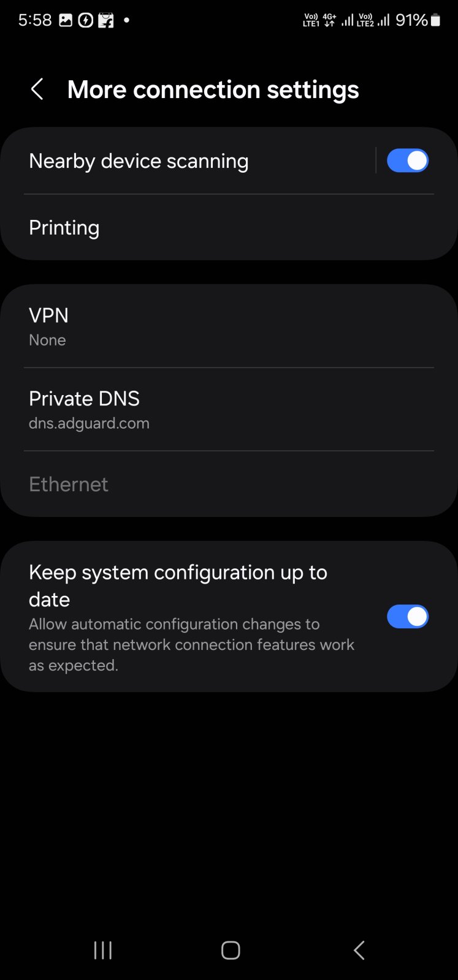Open the VPN settings

49,326
